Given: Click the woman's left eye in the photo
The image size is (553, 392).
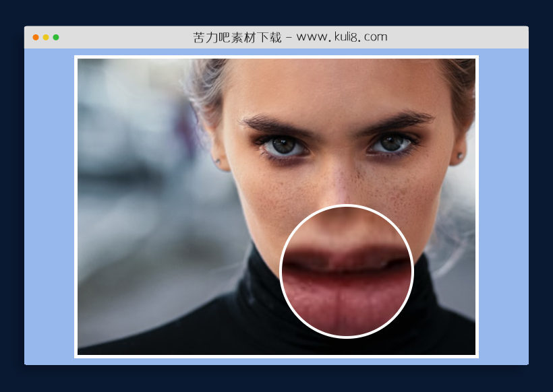Looking at the screenshot, I should (285, 145).
